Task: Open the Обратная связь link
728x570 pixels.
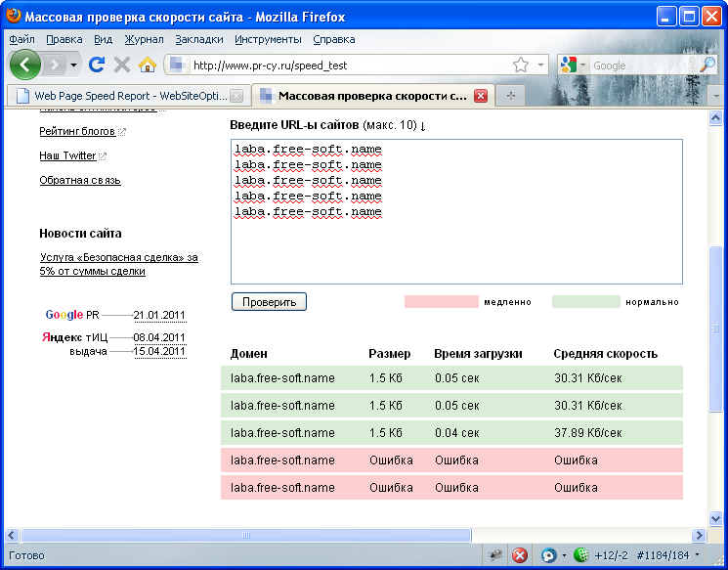Action: click(80, 180)
